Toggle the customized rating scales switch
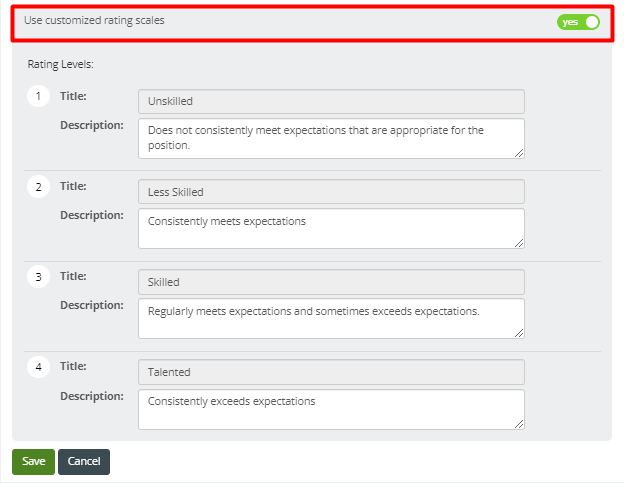Viewport: 624px width, 484px height. coord(578,22)
